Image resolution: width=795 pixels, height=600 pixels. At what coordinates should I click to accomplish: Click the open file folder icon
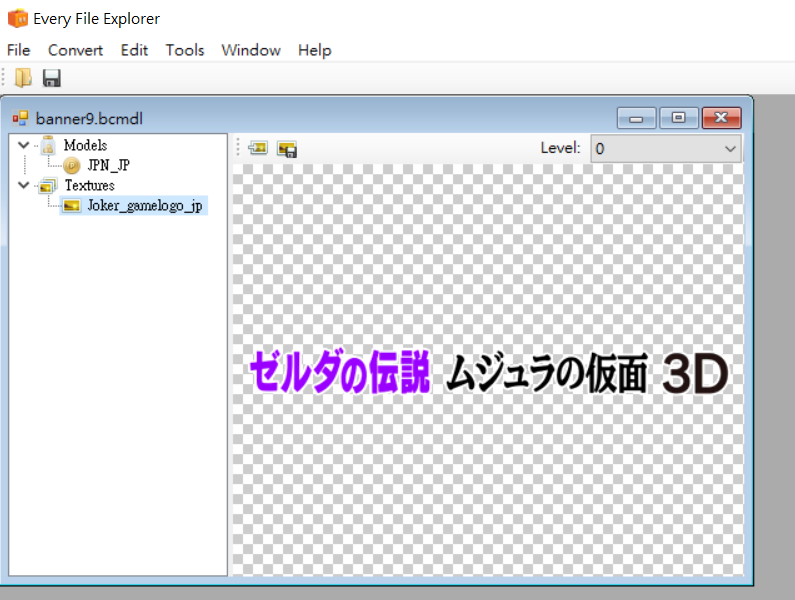coord(23,78)
